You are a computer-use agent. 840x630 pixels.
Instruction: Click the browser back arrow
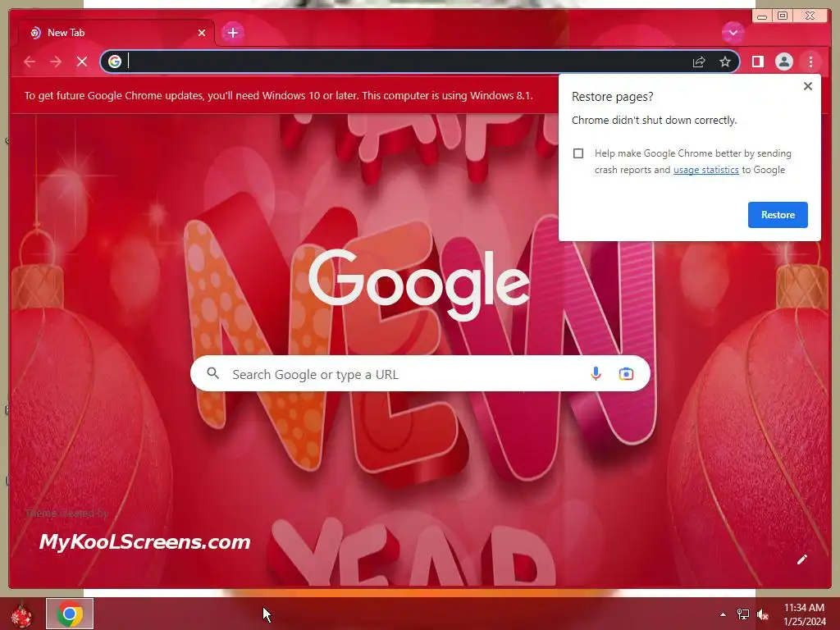(x=30, y=62)
